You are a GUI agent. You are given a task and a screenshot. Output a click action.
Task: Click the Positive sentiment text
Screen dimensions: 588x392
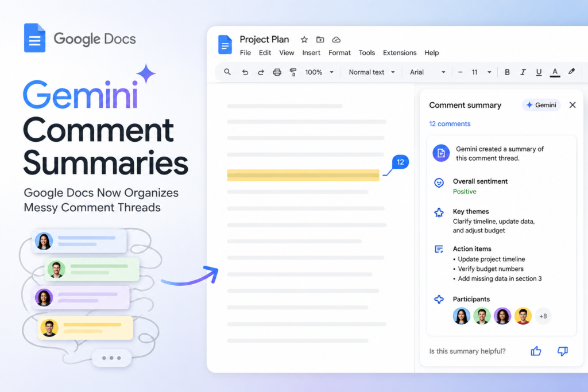465,192
